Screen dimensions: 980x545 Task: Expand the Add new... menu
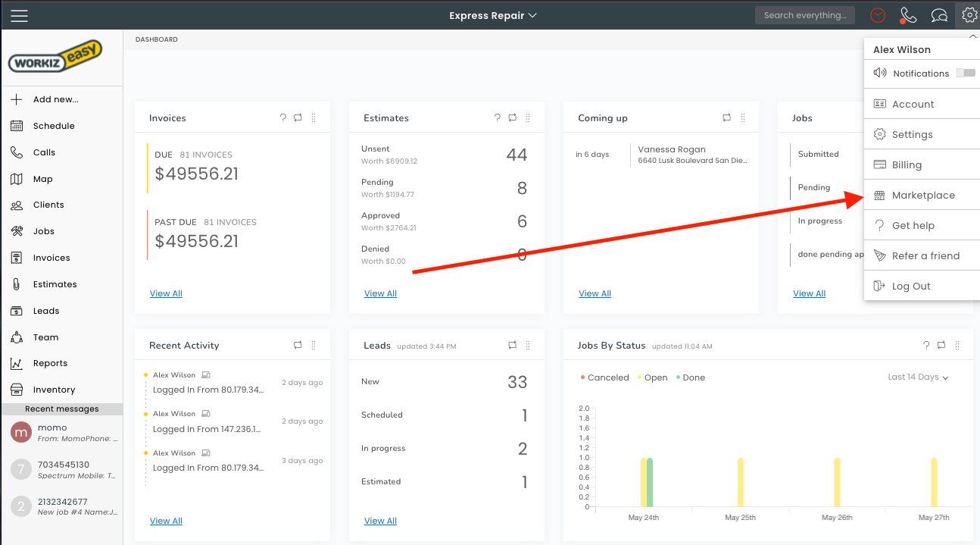[x=55, y=99]
